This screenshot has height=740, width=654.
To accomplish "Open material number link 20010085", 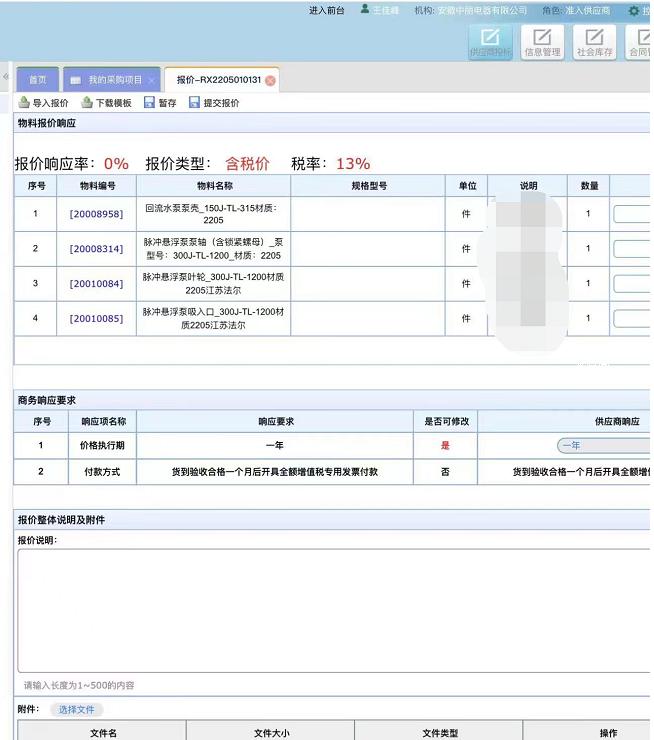I will pyautogui.click(x=96, y=319).
